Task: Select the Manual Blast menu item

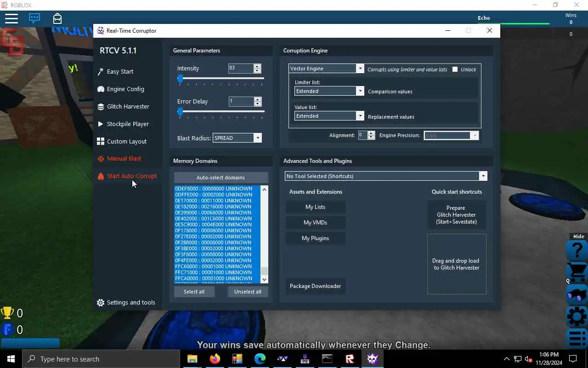Action: (124, 159)
